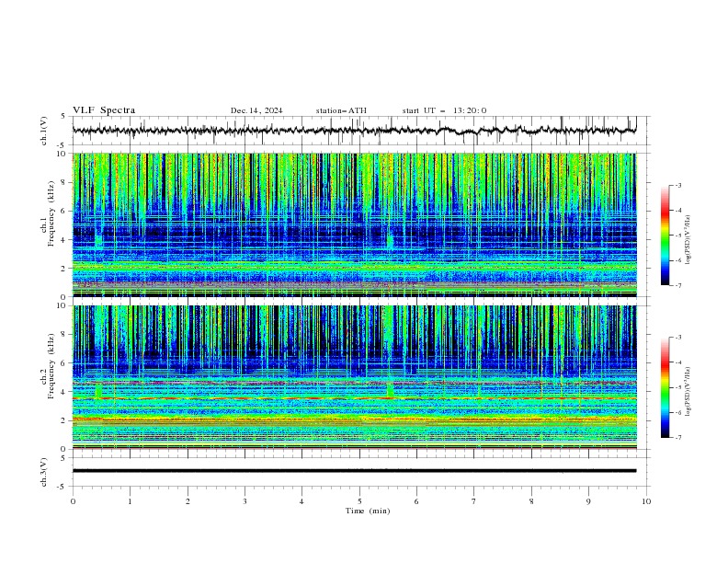This screenshot has height=563, width=728.
Task: Click tick label 10 on Time axis
Action: [646, 501]
